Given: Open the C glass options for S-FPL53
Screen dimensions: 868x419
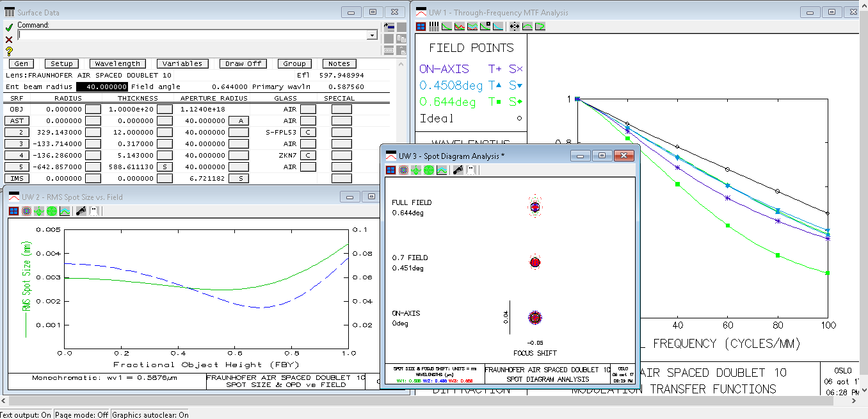Looking at the screenshot, I should 308,132.
